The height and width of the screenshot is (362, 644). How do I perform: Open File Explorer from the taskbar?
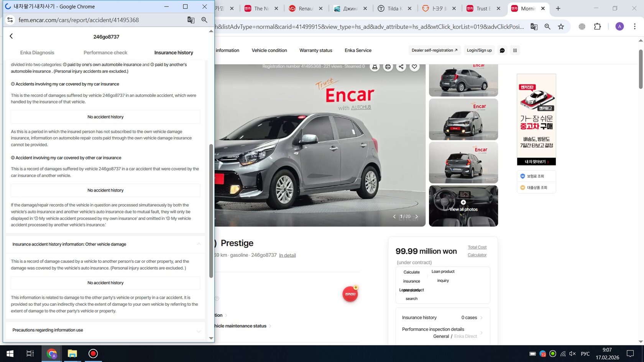tap(72, 354)
